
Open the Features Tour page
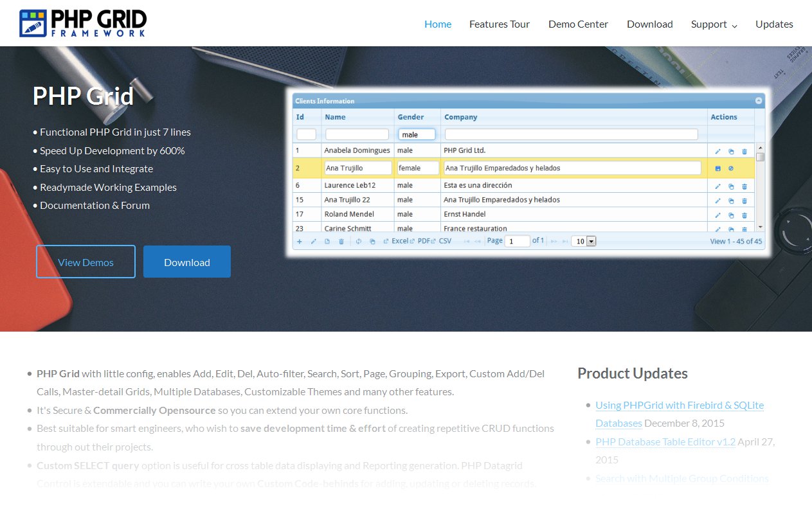pyautogui.click(x=500, y=24)
